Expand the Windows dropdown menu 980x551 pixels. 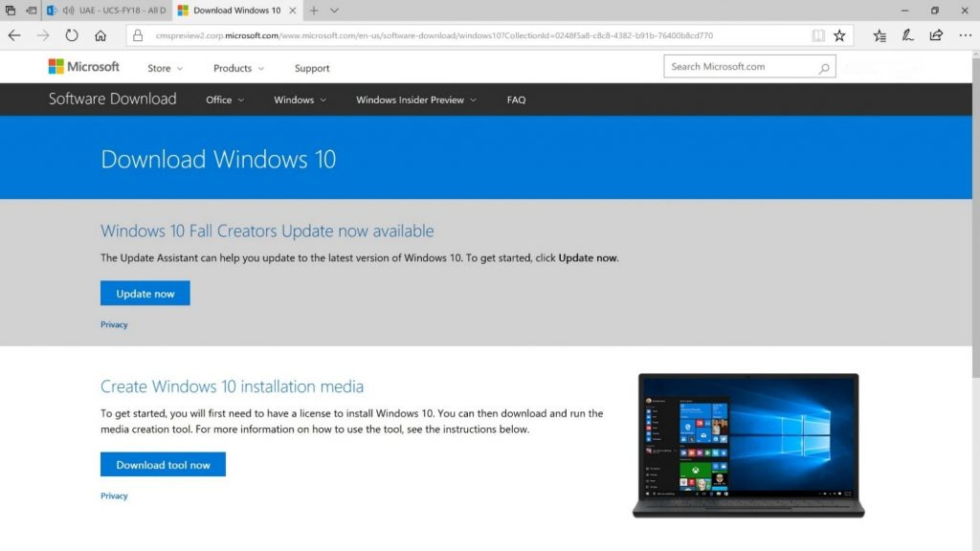click(300, 99)
